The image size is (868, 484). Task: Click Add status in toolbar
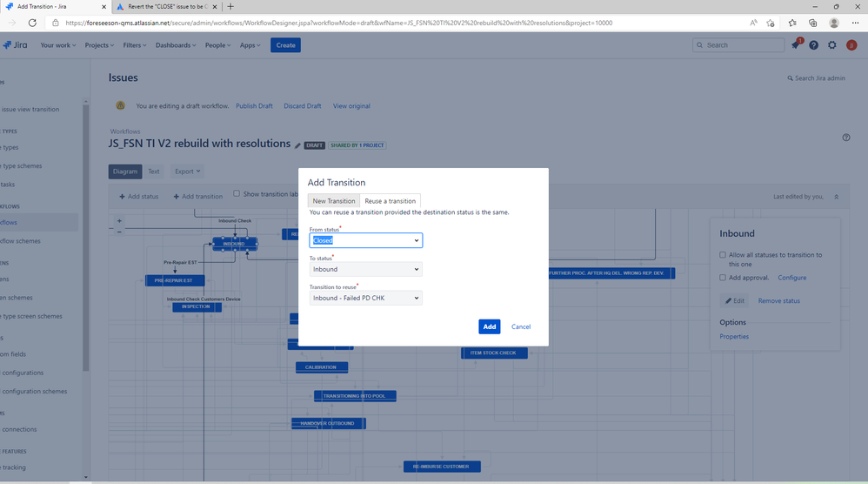click(139, 197)
